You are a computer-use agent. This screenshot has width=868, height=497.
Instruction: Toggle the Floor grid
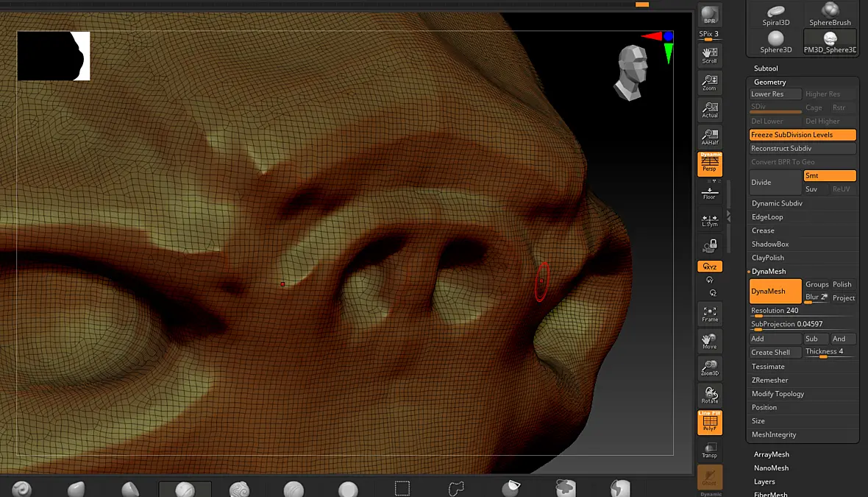(710, 194)
